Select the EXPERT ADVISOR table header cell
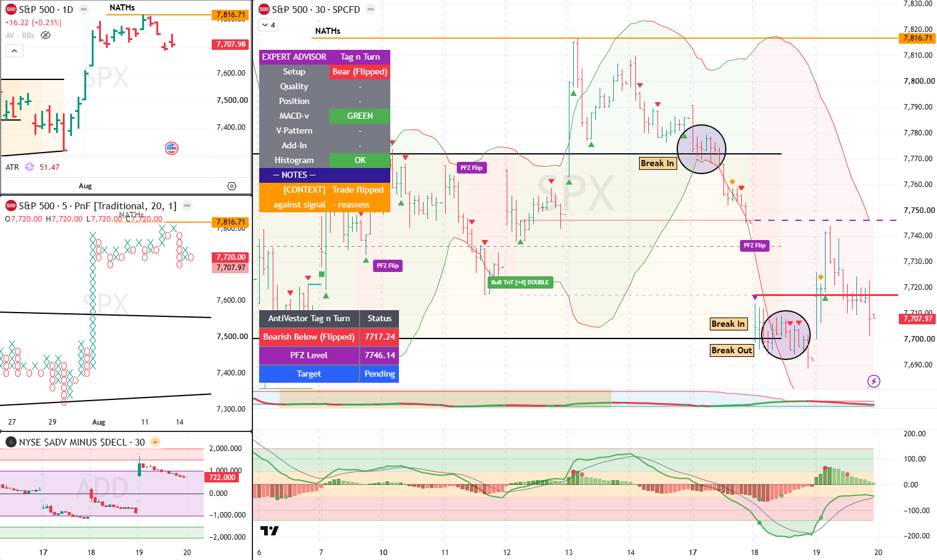The width and height of the screenshot is (937, 560). (x=294, y=57)
